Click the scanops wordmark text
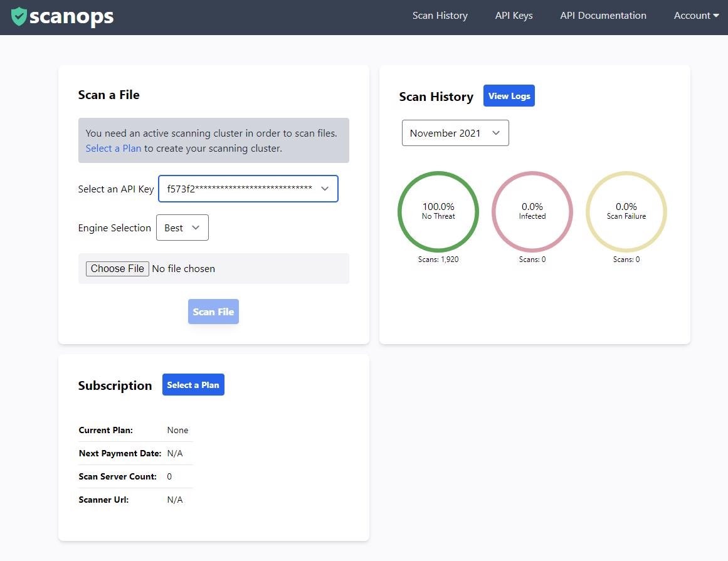The image size is (728, 561). (x=71, y=17)
